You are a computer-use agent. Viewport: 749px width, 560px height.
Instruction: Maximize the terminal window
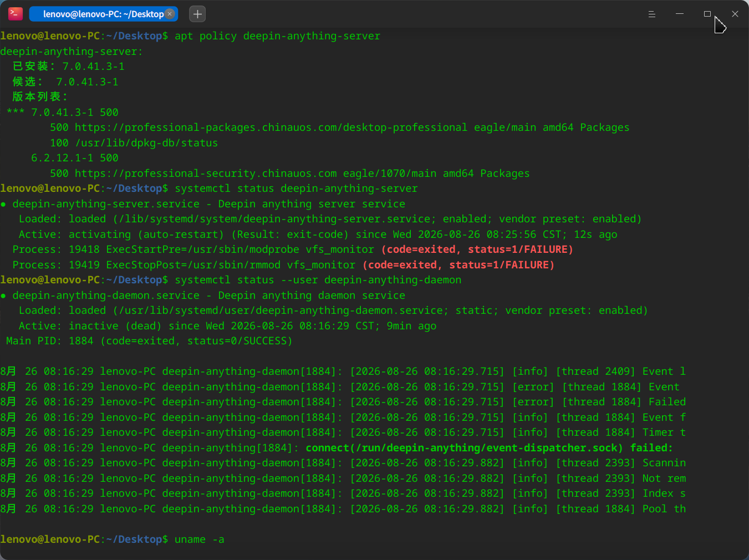tap(707, 14)
